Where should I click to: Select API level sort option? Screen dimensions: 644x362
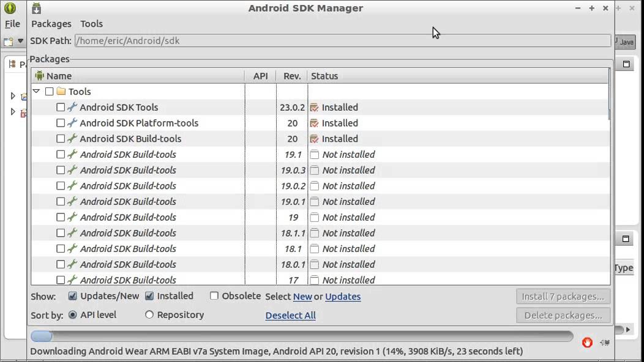coord(73,315)
